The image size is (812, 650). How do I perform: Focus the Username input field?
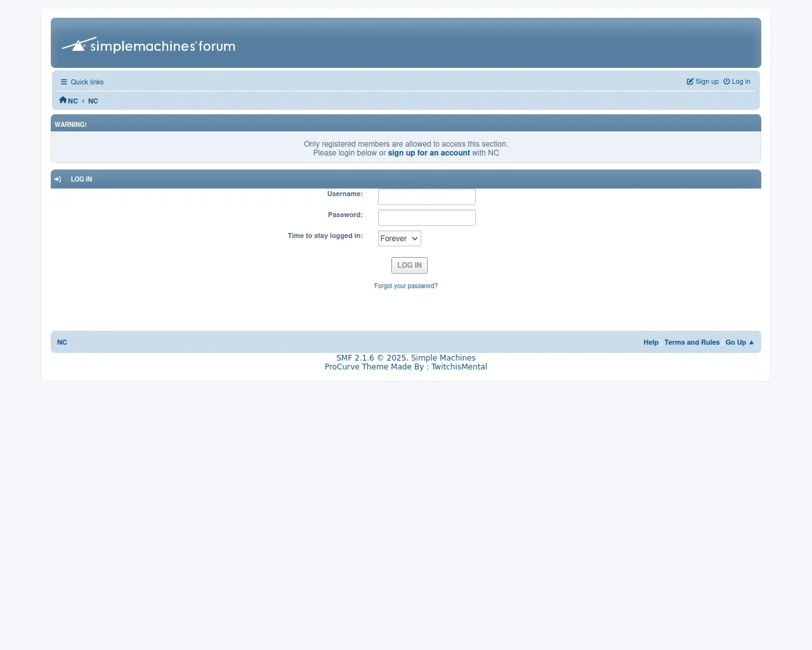pos(426,197)
